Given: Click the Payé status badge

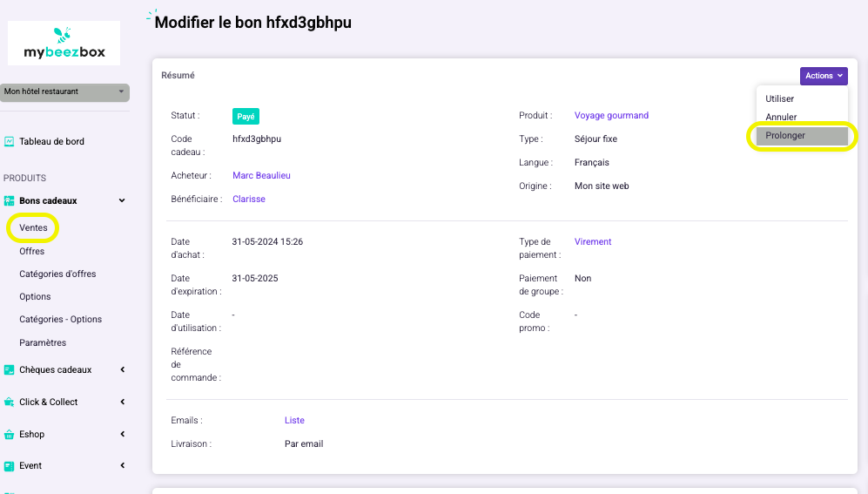Looking at the screenshot, I should click(x=246, y=116).
